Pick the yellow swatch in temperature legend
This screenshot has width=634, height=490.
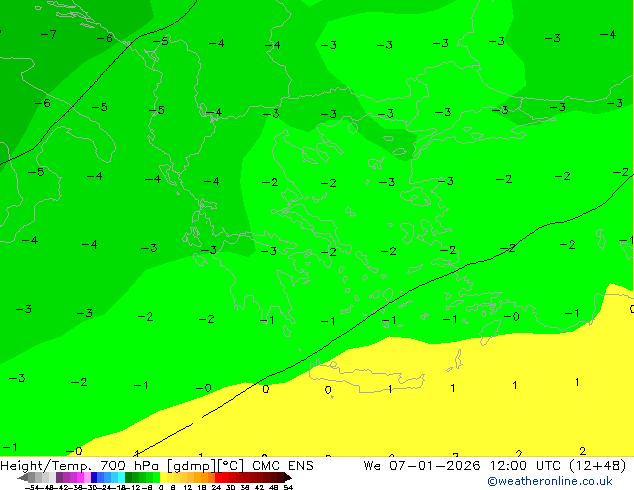pos(163,478)
